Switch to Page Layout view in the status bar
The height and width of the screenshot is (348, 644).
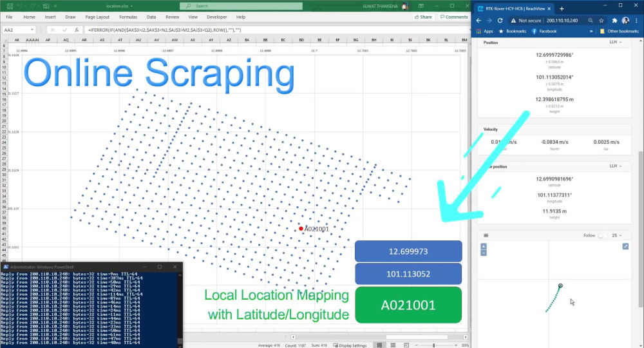393,345
